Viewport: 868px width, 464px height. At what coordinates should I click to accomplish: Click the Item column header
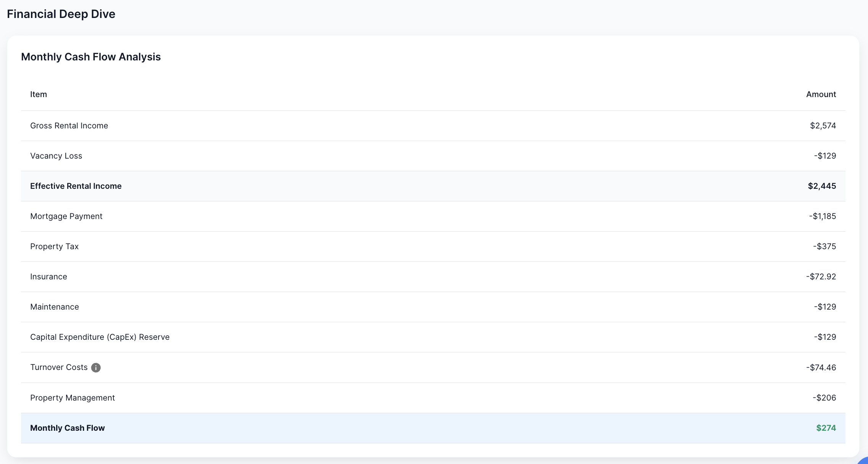(x=39, y=94)
